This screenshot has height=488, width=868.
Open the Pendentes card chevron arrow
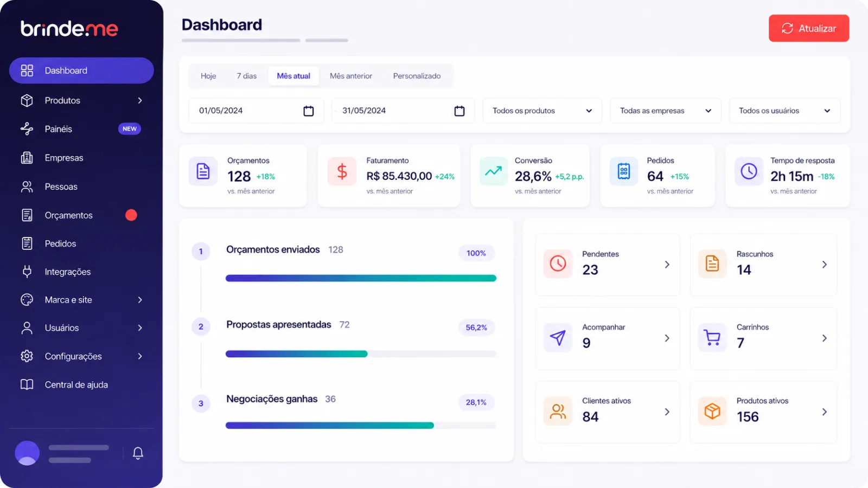pos(667,265)
